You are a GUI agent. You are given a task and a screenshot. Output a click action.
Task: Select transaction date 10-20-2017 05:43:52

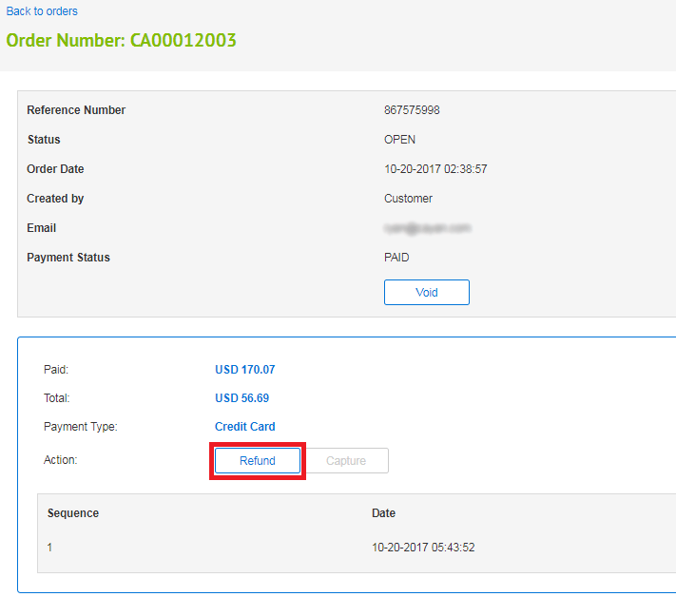[x=423, y=548]
